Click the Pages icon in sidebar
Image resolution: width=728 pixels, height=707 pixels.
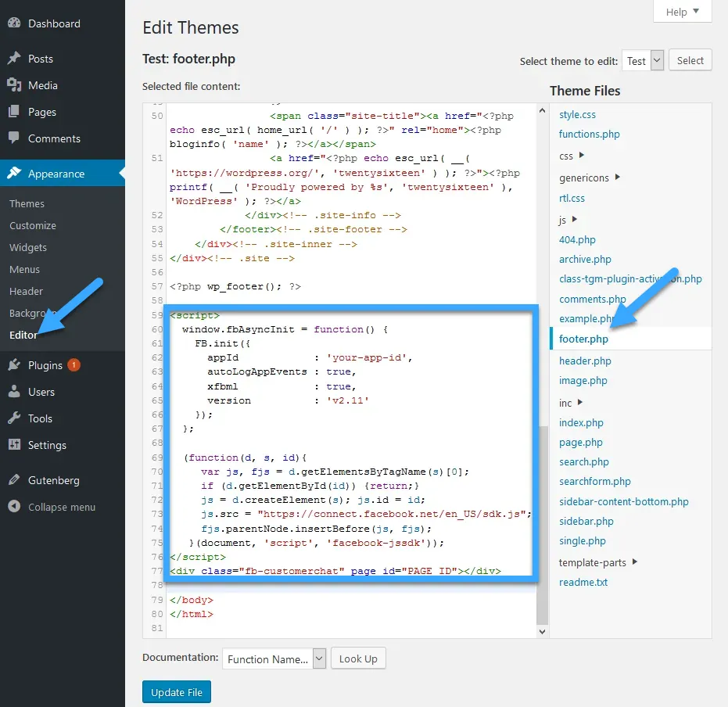(14, 112)
